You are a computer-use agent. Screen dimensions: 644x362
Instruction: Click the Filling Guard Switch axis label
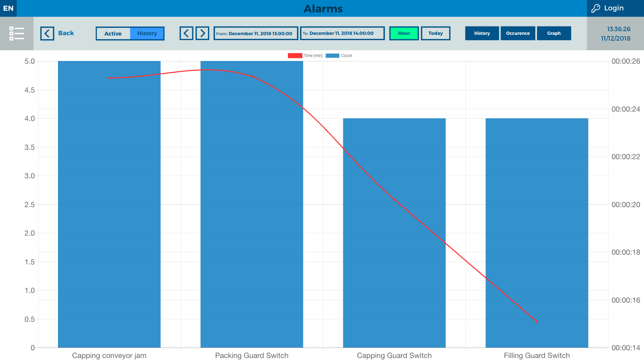(537, 356)
